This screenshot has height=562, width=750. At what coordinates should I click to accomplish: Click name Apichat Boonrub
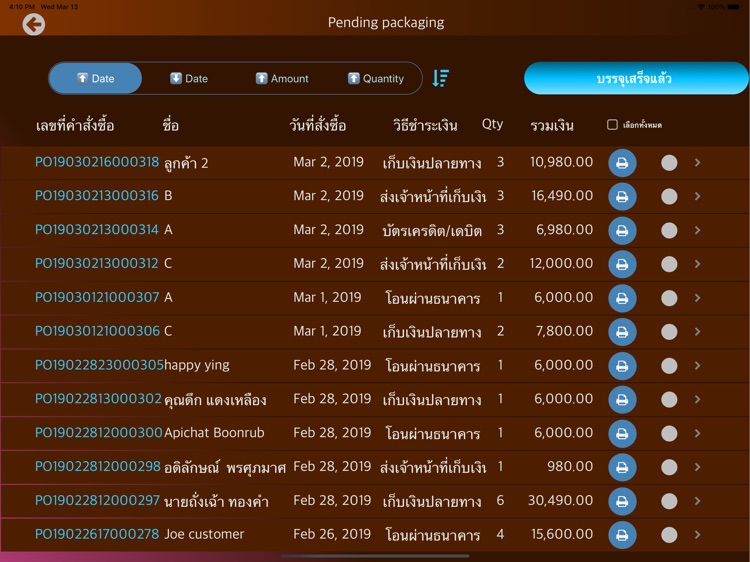pyautogui.click(x=214, y=432)
